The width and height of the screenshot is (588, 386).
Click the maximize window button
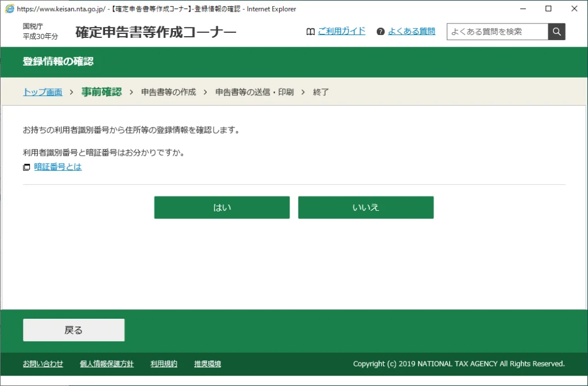(x=548, y=9)
